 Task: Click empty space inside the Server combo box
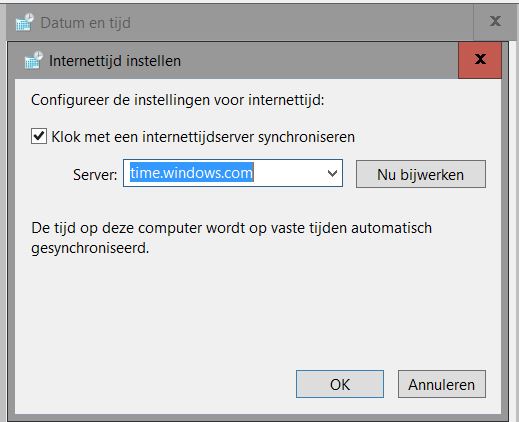click(x=288, y=173)
